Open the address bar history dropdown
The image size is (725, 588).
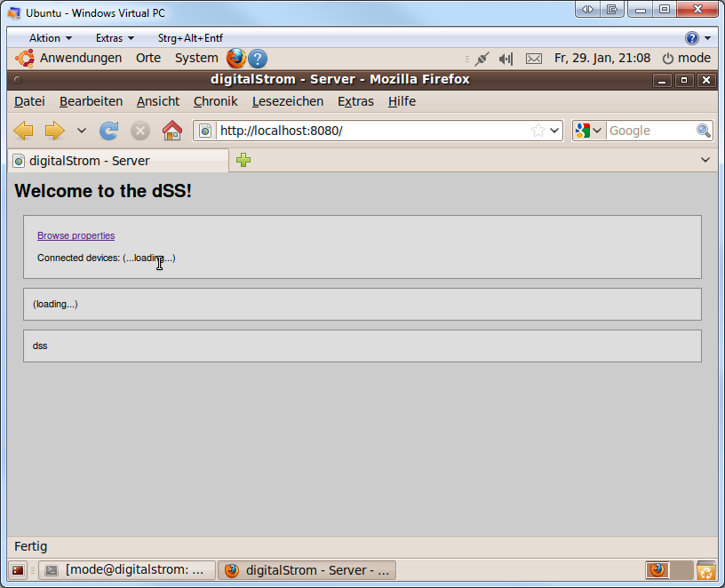(554, 131)
